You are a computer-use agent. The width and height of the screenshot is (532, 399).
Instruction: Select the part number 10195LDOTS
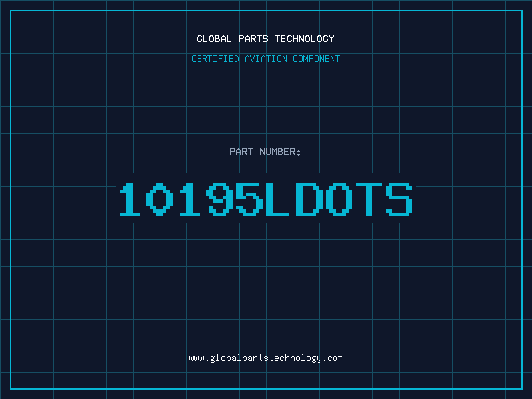(265, 199)
